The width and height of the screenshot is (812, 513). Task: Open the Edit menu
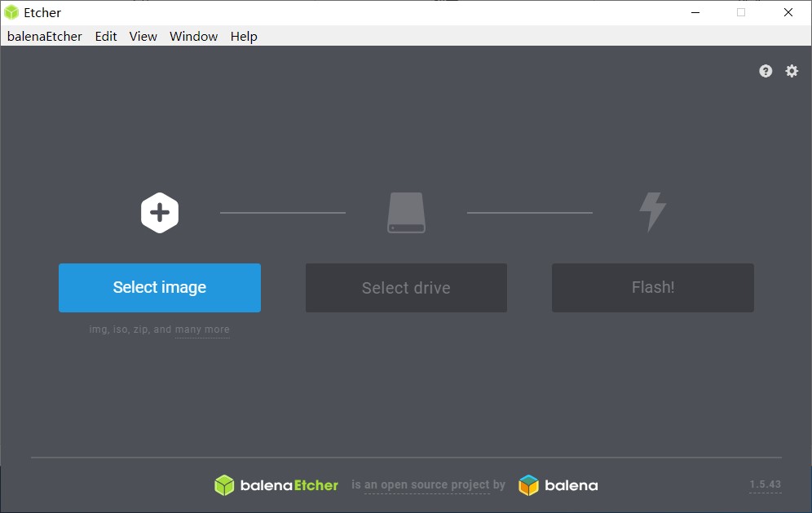(106, 36)
